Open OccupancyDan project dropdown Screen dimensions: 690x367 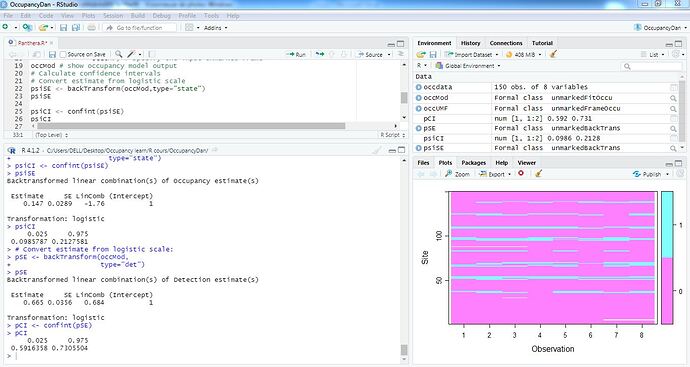[661, 27]
